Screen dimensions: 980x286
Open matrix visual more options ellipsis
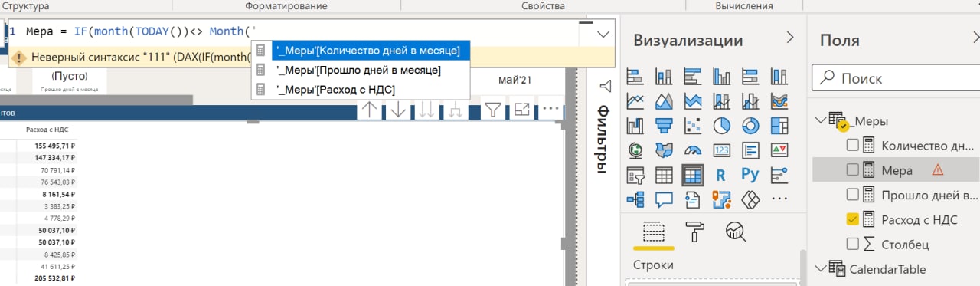550,110
